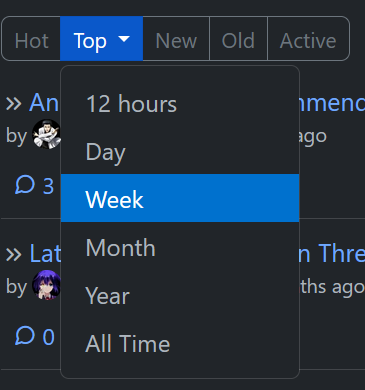Sort threads by Old
This screenshot has width=365, height=390.
coord(238,39)
